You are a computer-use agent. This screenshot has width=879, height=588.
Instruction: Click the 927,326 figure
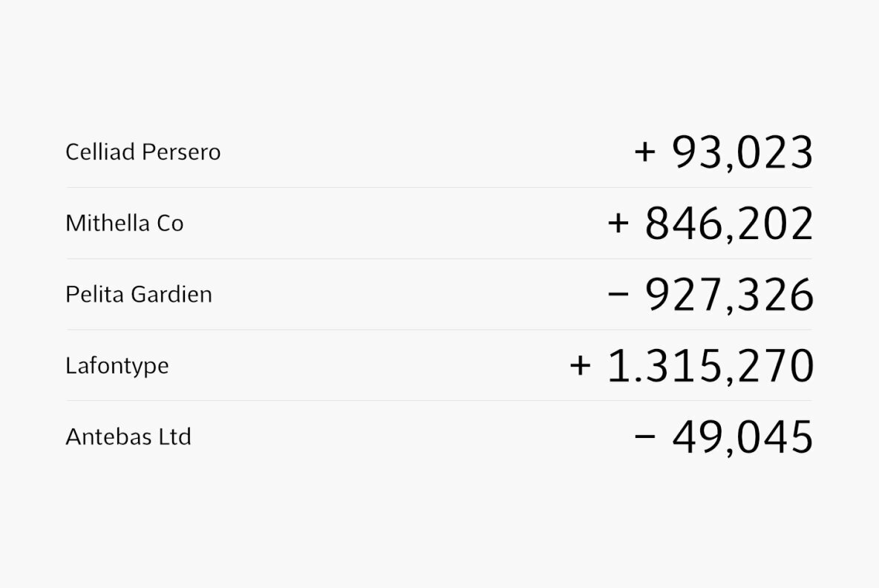729,295
